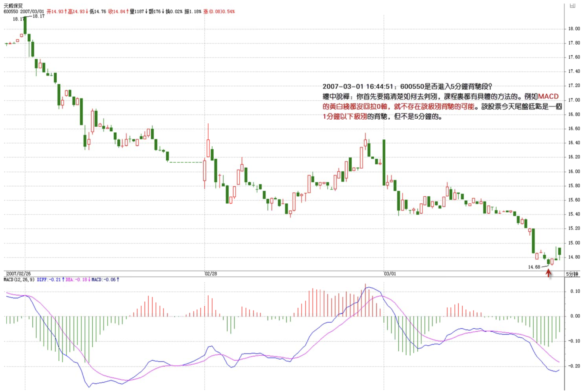Click the 涨(0.08)0.54% change value

pyautogui.click(x=219, y=11)
